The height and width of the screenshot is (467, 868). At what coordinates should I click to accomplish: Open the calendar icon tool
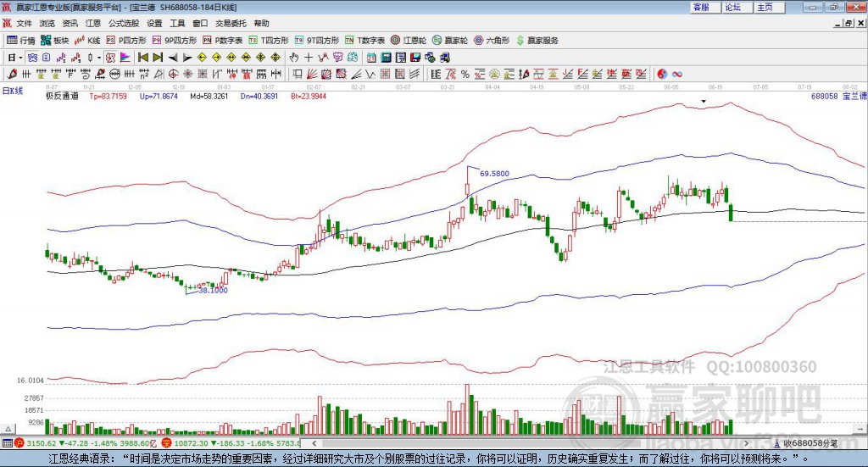[x=371, y=58]
